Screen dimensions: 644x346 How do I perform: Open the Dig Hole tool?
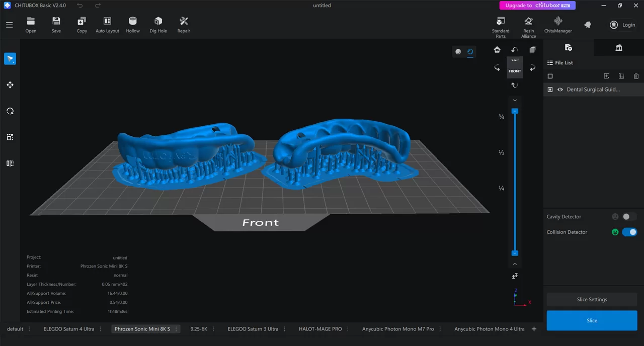pos(158,24)
